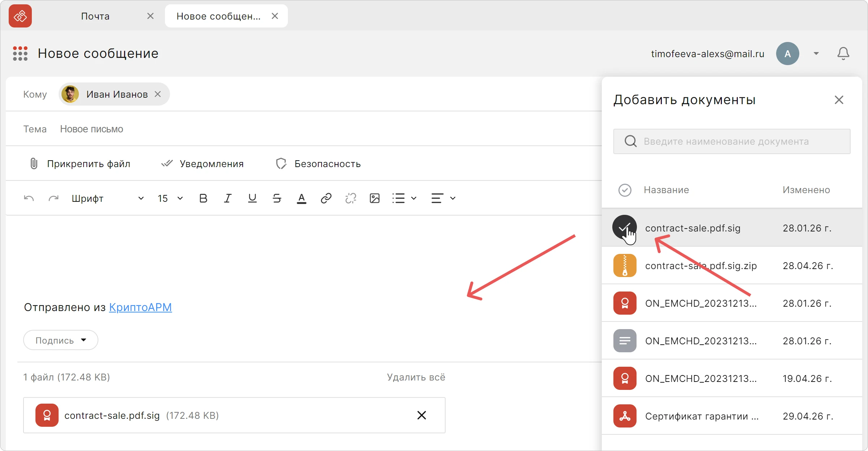The image size is (868, 451).
Task: Undo the last edit action
Action: 29,198
